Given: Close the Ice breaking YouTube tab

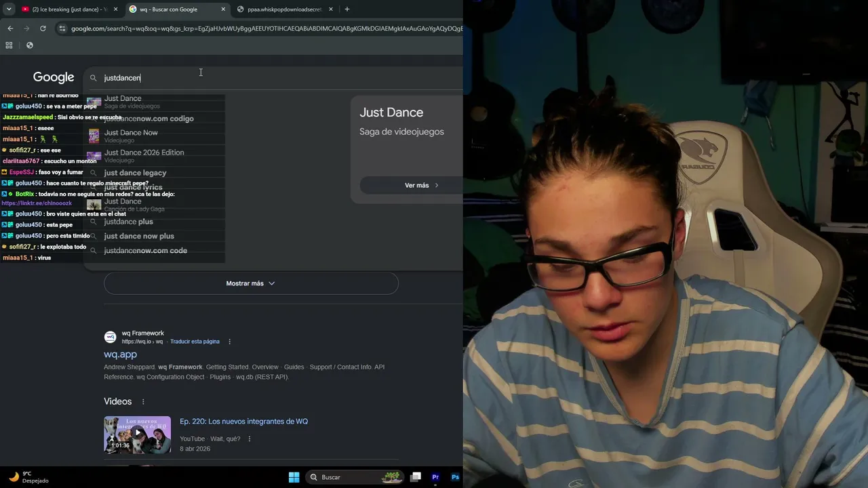Looking at the screenshot, I should coord(115,9).
